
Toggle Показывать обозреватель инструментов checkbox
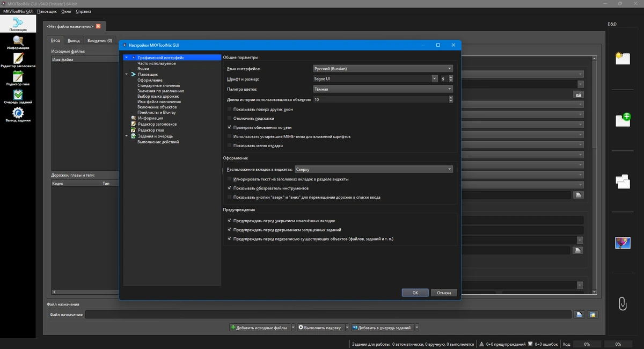click(229, 188)
